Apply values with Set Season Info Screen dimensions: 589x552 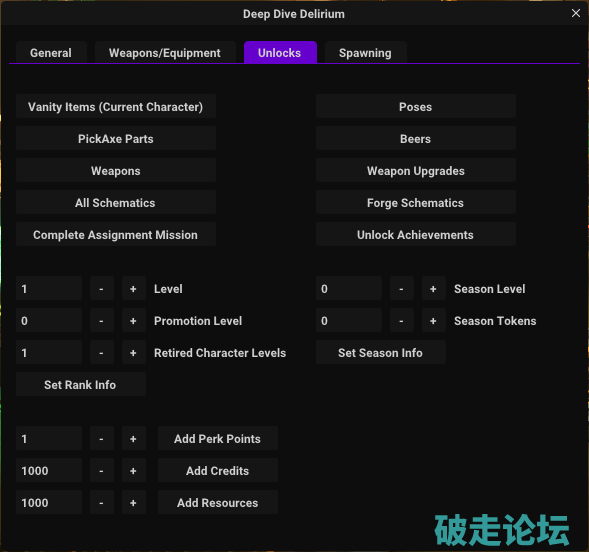click(381, 352)
